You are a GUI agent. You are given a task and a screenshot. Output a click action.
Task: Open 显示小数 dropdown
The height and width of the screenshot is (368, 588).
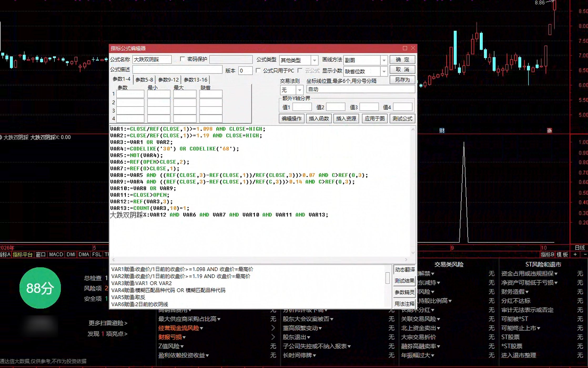tap(384, 71)
